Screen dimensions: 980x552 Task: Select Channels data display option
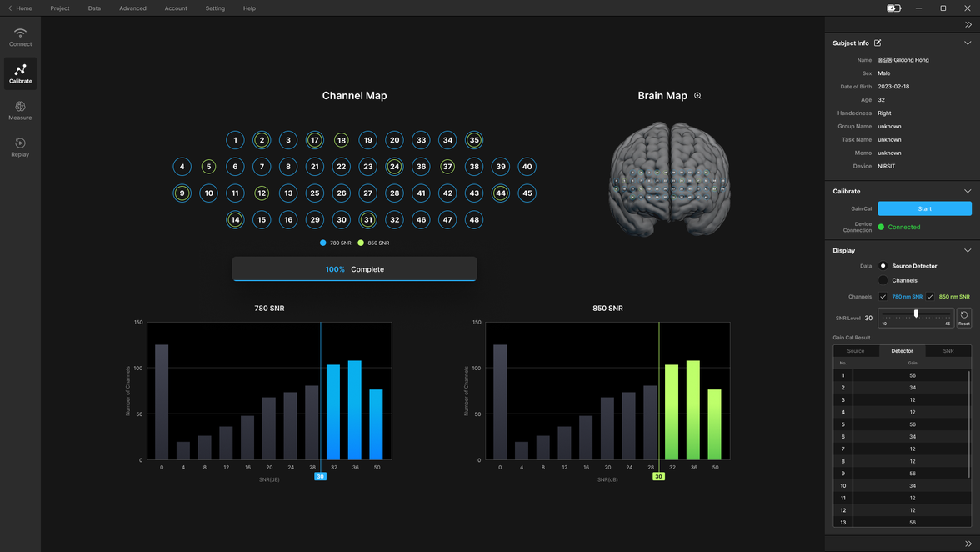click(883, 280)
